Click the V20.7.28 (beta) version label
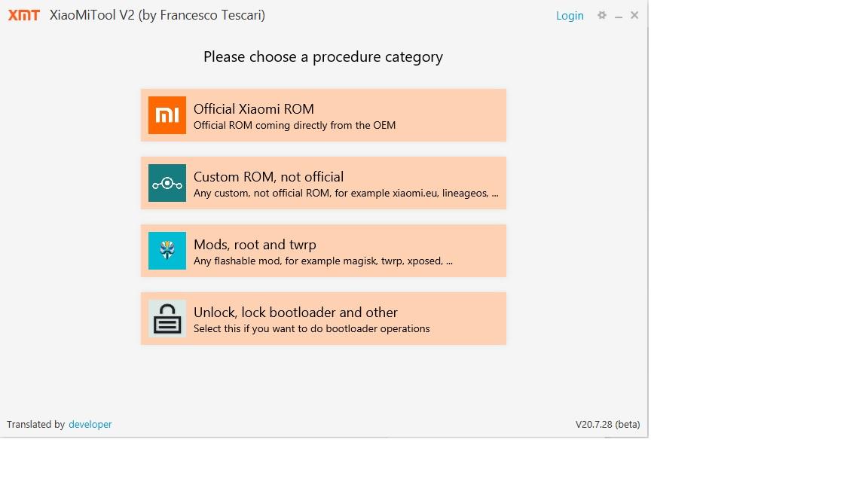The height and width of the screenshot is (488, 868). 607,425
